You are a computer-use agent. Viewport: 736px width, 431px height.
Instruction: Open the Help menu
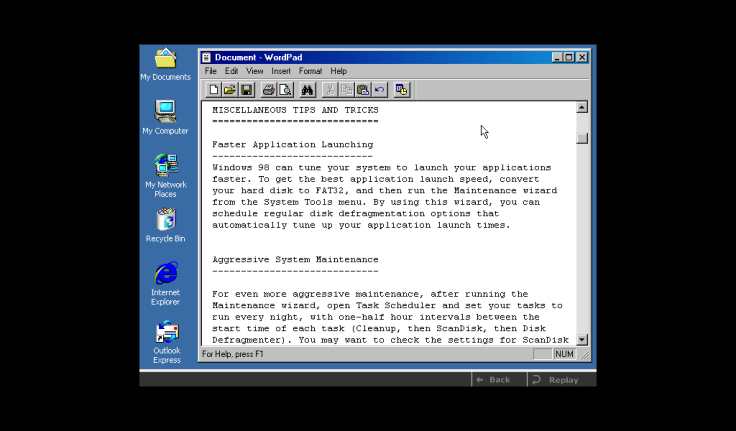pos(338,71)
